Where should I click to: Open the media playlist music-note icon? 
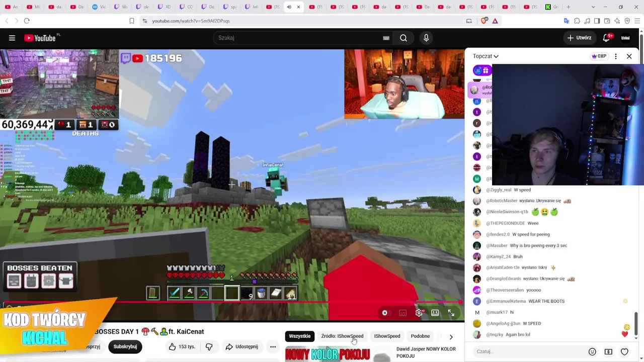pyautogui.click(x=587, y=21)
